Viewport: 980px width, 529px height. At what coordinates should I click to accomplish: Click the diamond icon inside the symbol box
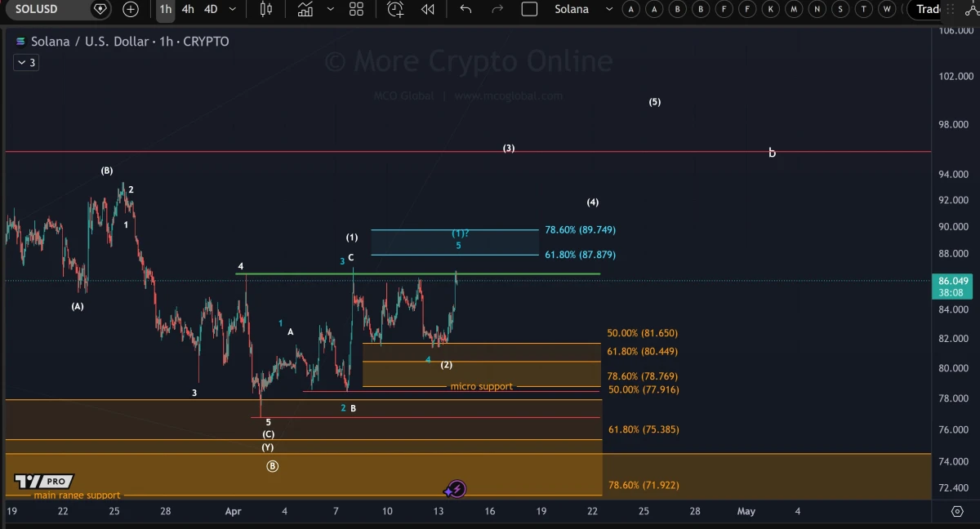[100, 9]
